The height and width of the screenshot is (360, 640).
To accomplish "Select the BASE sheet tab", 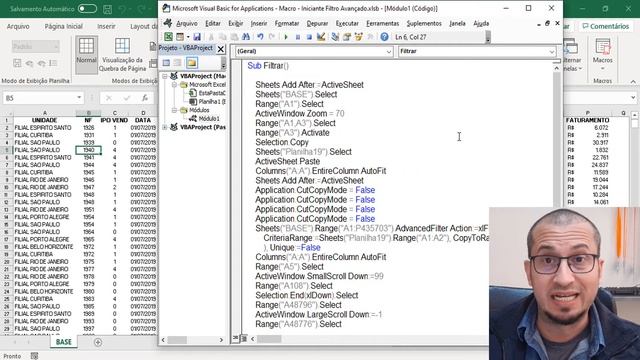I will click(x=64, y=342).
